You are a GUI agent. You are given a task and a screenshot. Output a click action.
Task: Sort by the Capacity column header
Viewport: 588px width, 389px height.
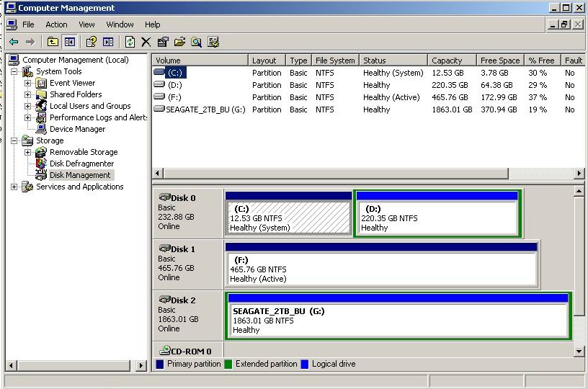coord(452,61)
